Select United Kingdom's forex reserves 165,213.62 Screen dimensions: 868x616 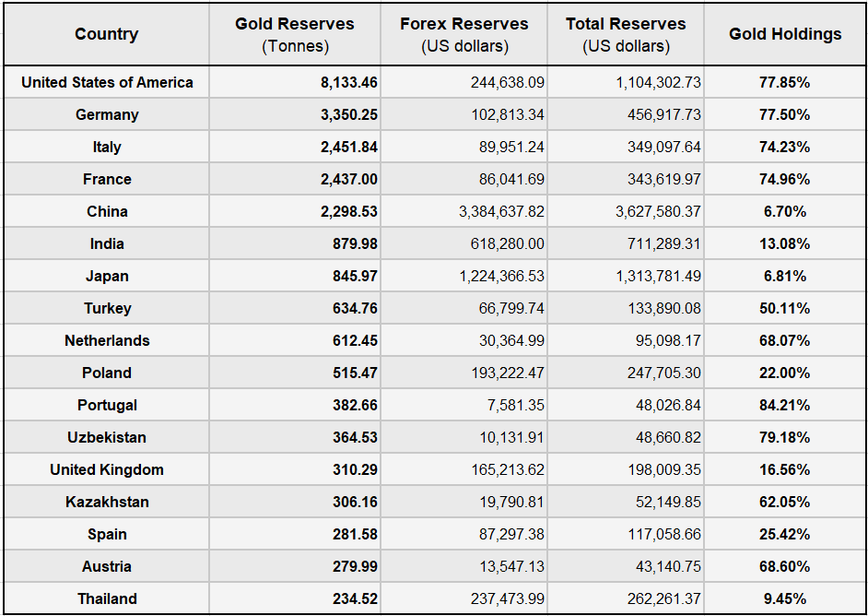(506, 469)
